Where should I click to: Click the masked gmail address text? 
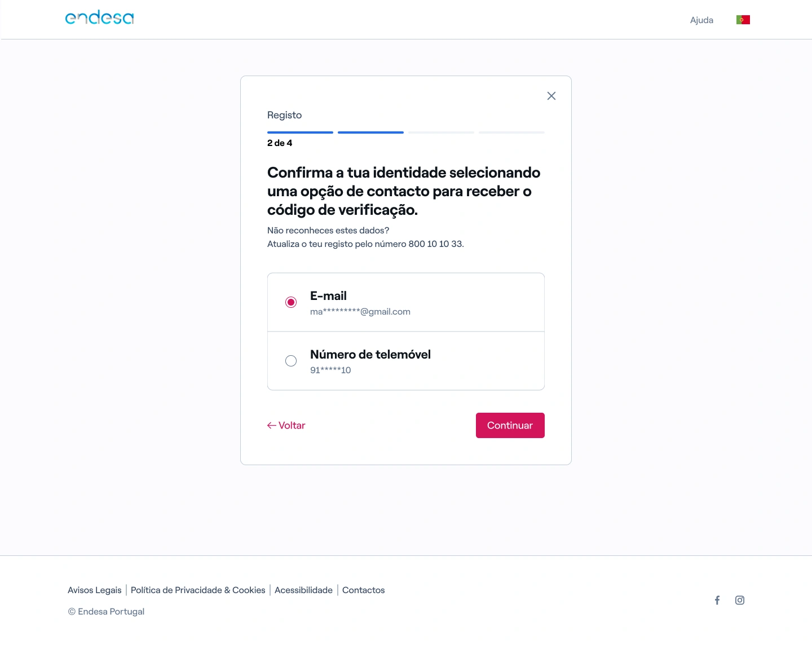pyautogui.click(x=360, y=312)
